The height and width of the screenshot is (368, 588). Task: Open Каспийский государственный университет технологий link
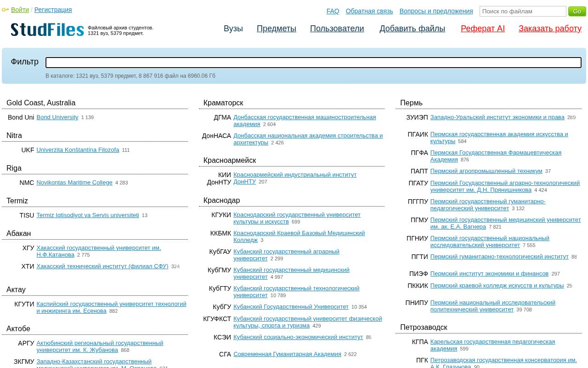[112, 307]
